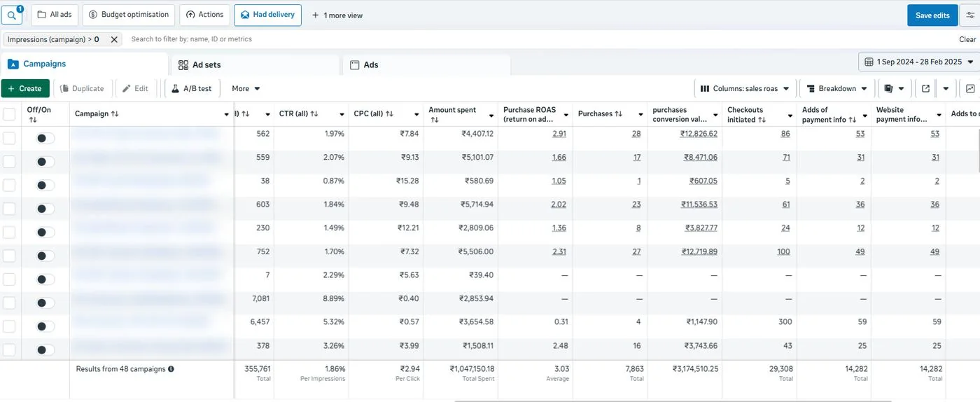Clear all filters
The image size is (980, 402).
click(x=967, y=40)
